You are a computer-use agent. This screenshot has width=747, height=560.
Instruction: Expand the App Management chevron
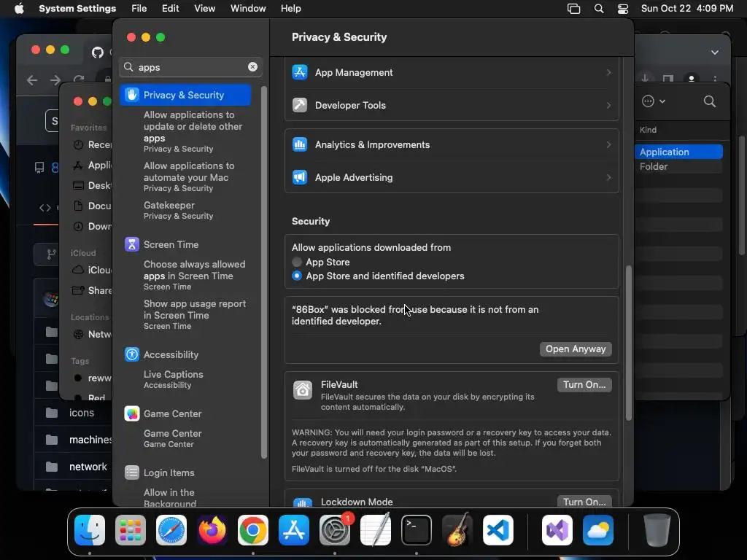(x=608, y=72)
